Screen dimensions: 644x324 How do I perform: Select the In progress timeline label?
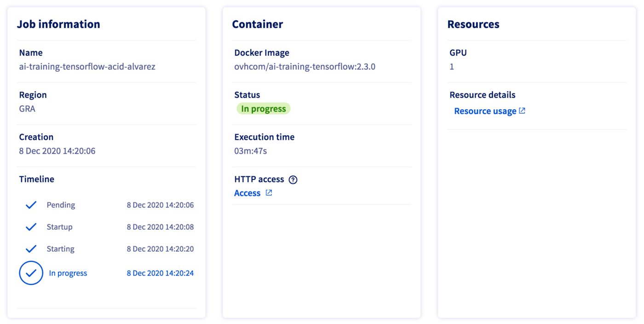coord(68,273)
